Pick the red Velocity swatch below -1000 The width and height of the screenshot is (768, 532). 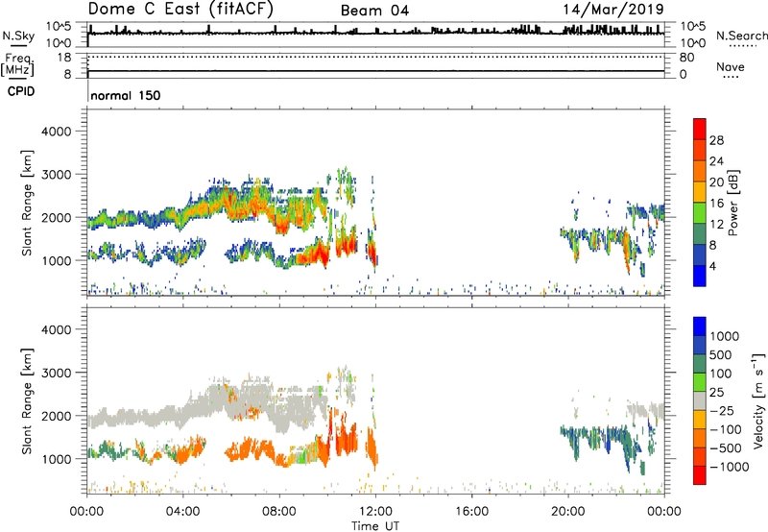(700, 475)
